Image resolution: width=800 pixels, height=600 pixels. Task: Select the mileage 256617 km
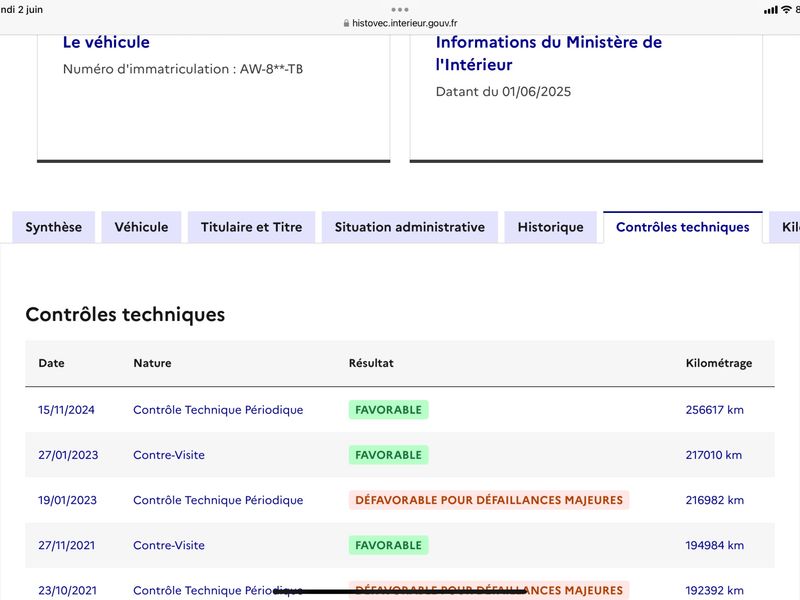(715, 410)
